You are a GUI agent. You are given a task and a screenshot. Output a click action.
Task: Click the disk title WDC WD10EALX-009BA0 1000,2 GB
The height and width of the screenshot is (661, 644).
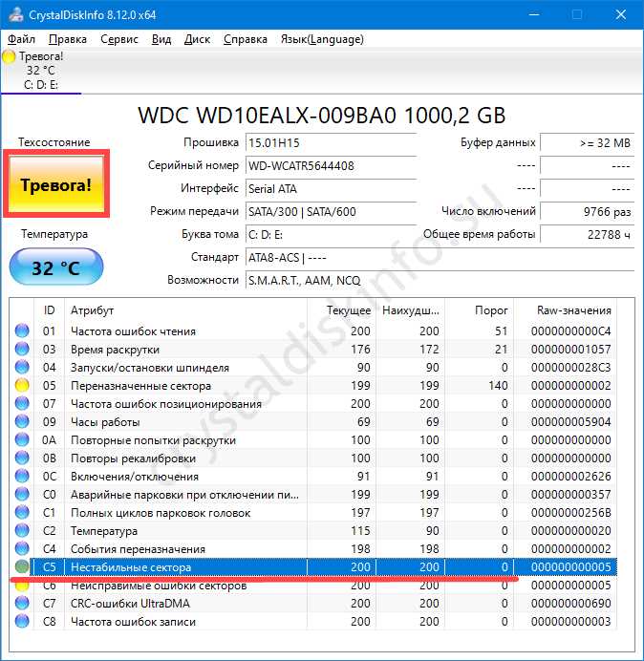(x=321, y=115)
